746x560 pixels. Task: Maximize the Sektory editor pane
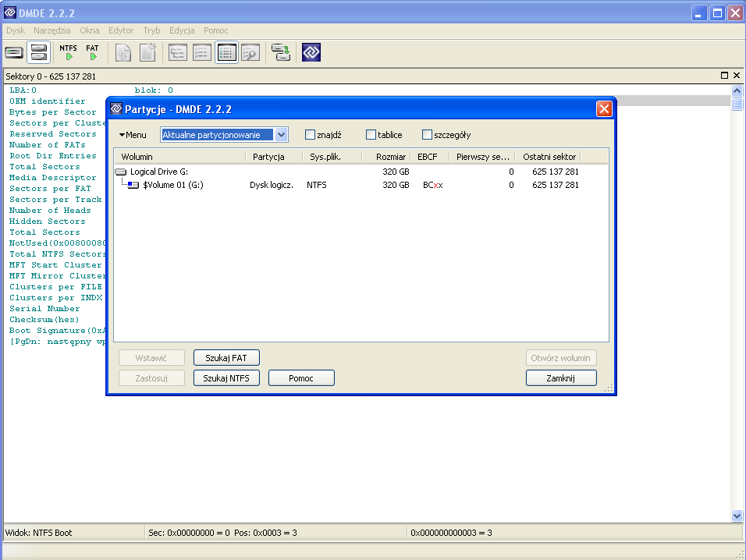[724, 76]
